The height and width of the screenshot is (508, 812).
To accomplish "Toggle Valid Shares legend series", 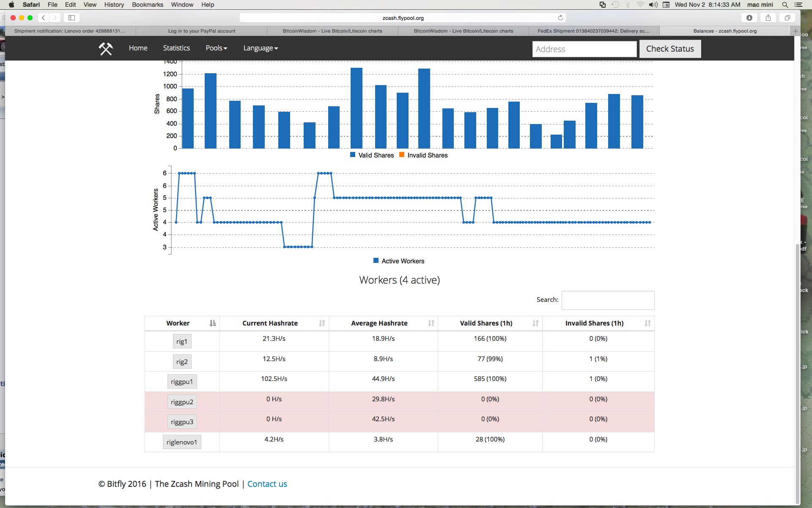I will [x=372, y=155].
